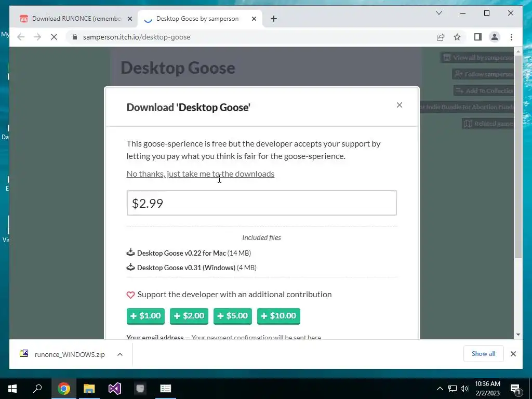The height and width of the screenshot is (399, 532).
Task: Show hidden system tray icons
Action: coord(440,389)
